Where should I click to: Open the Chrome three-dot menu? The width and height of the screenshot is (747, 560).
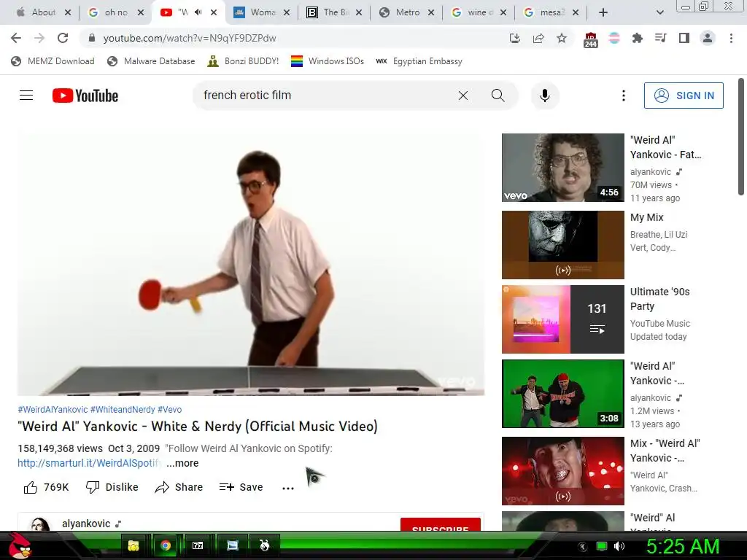click(x=731, y=38)
